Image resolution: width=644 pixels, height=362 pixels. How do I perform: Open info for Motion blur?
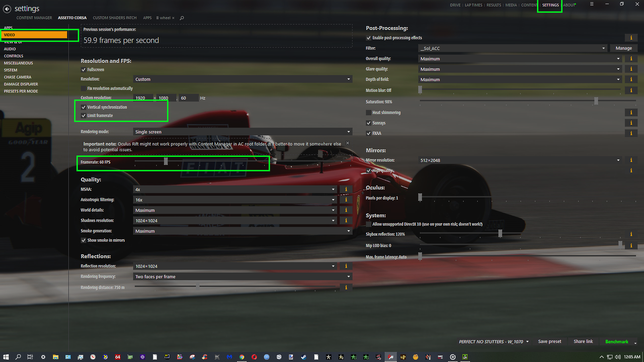(x=631, y=90)
